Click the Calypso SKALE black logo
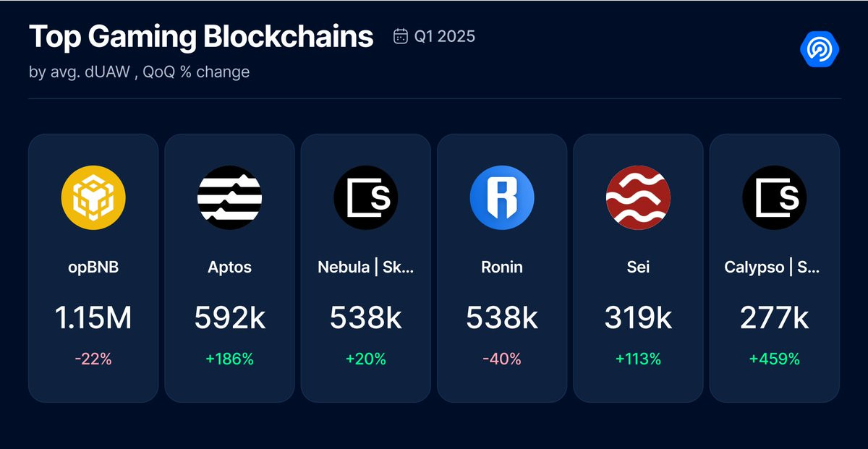868x449 pixels. coord(775,197)
